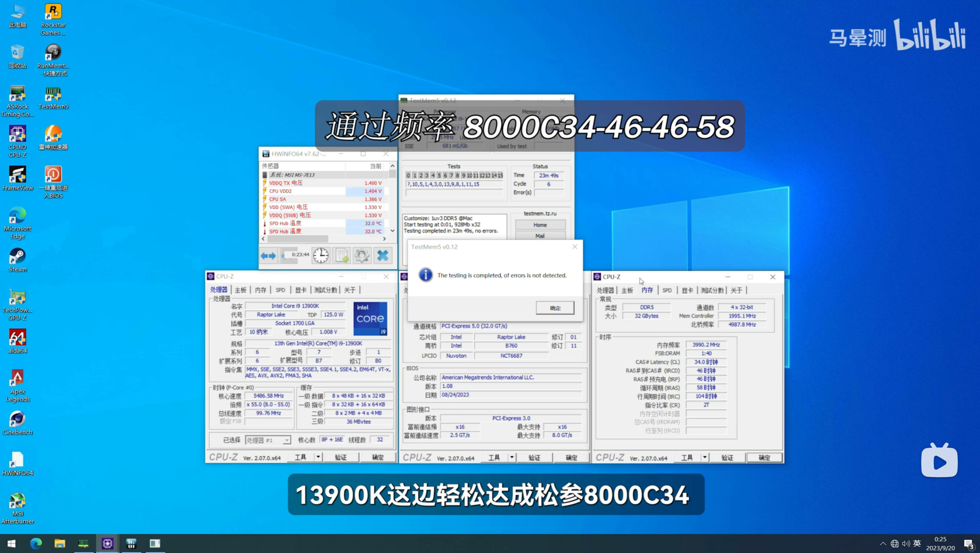Launch the aida64 desktop icon
This screenshot has width=980, height=553.
[17, 341]
